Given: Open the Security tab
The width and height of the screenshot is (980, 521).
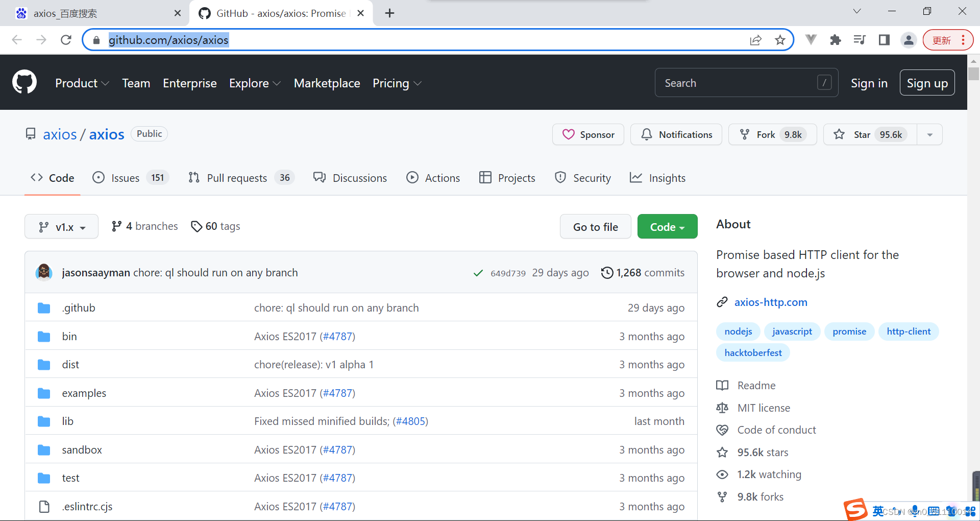Looking at the screenshot, I should tap(582, 178).
